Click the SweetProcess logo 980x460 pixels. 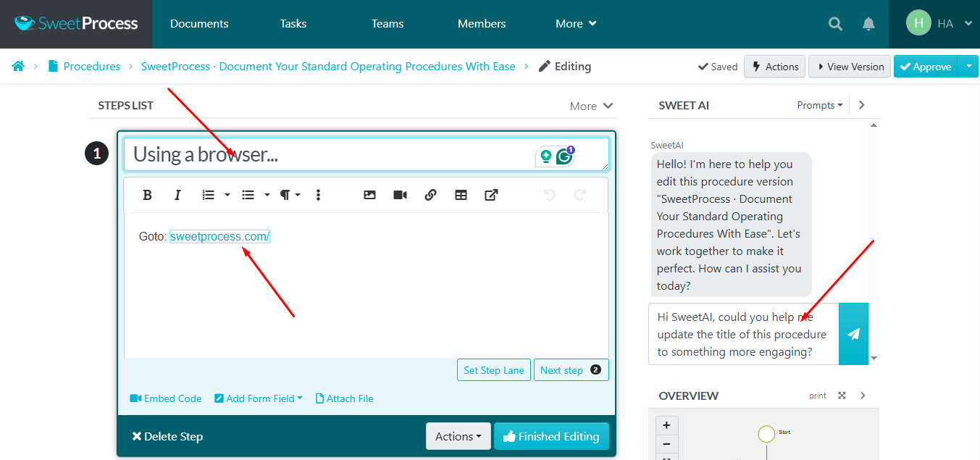click(x=76, y=24)
